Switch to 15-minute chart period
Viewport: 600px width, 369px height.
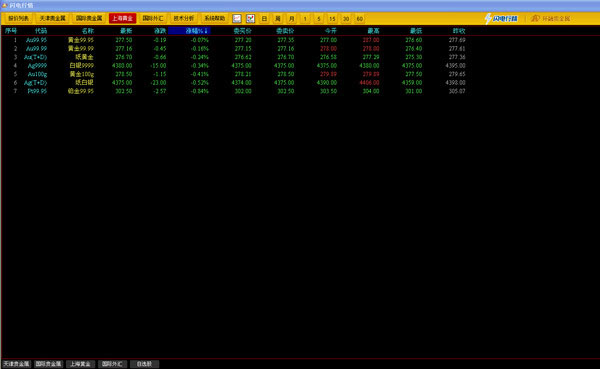[x=332, y=18]
